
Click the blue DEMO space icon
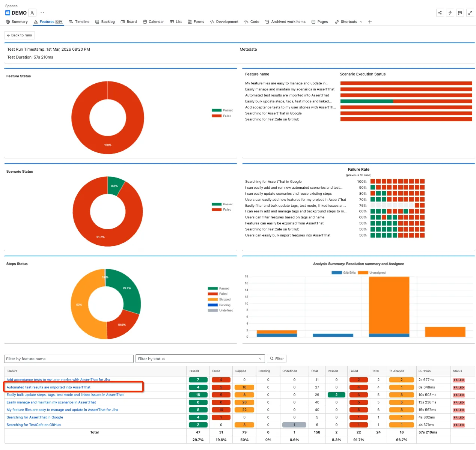click(x=8, y=13)
